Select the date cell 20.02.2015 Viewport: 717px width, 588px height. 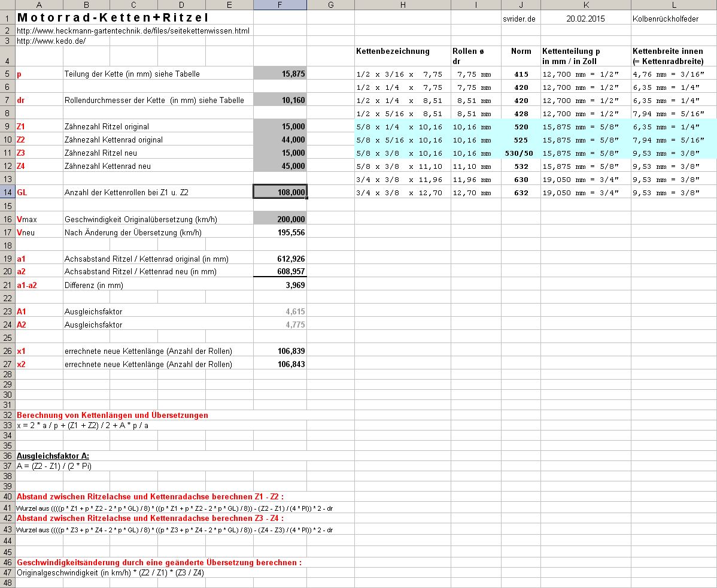coord(585,19)
